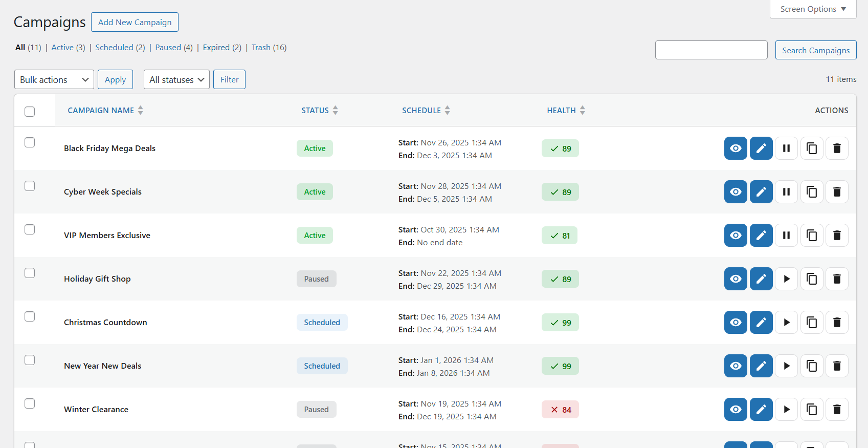
Task: Apply the selected bulk action
Action: click(115, 79)
